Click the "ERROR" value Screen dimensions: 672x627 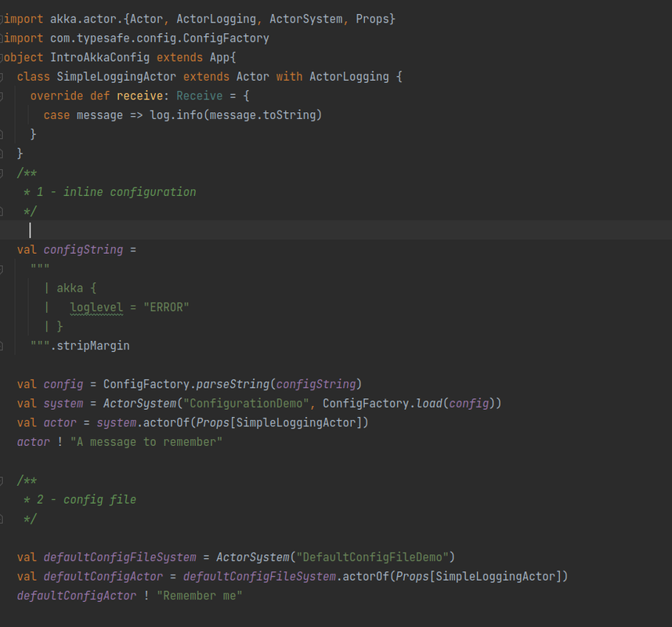pos(166,307)
